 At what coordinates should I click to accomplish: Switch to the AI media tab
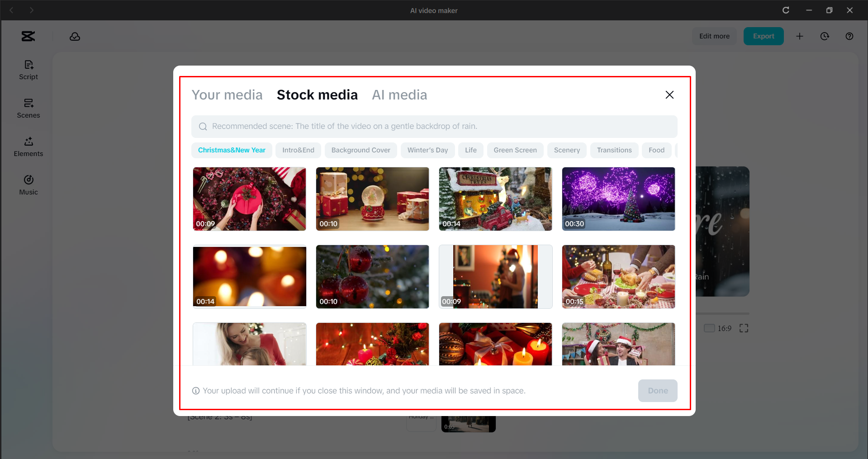pos(399,95)
